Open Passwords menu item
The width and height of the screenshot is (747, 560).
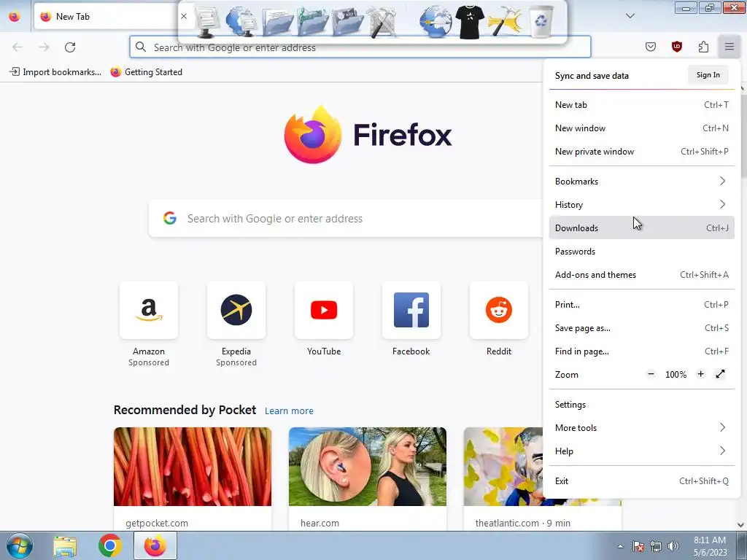pos(642,252)
